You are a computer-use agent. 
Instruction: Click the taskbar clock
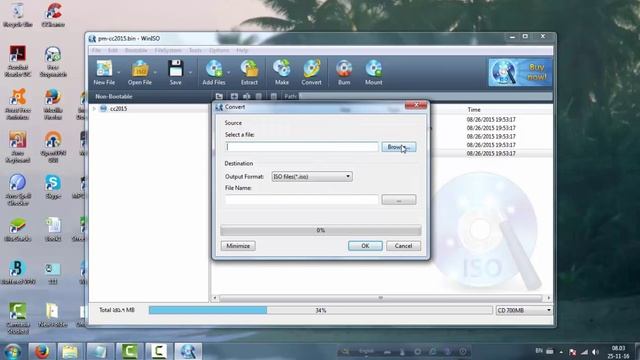point(618,352)
